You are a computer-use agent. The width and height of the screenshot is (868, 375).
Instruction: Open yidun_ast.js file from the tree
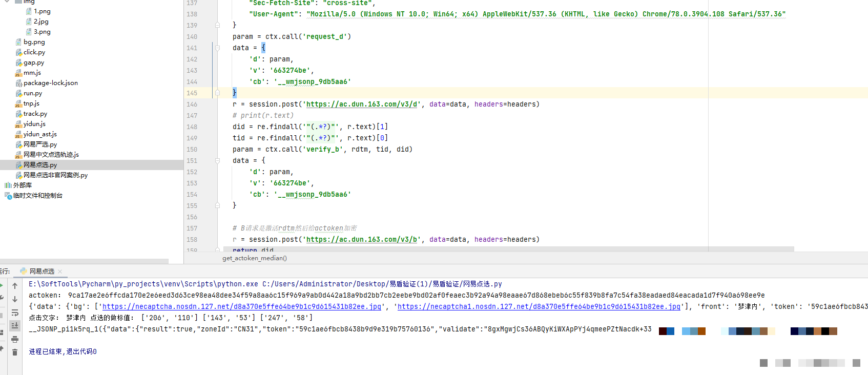(x=39, y=134)
